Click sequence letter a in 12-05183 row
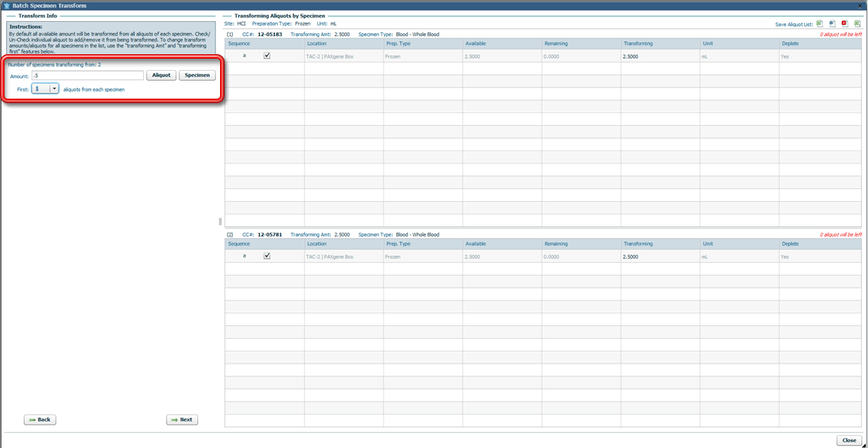868x448 pixels. coord(244,56)
